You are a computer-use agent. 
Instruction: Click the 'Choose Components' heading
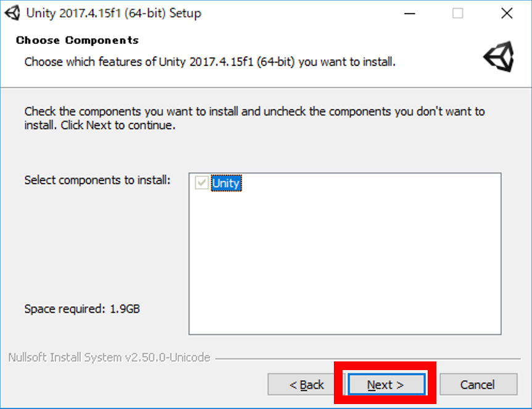point(77,40)
